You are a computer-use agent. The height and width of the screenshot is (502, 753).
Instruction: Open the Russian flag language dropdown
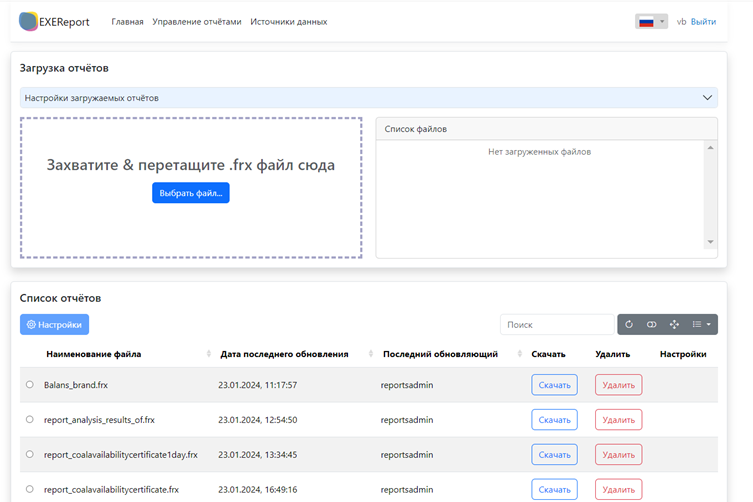(651, 21)
